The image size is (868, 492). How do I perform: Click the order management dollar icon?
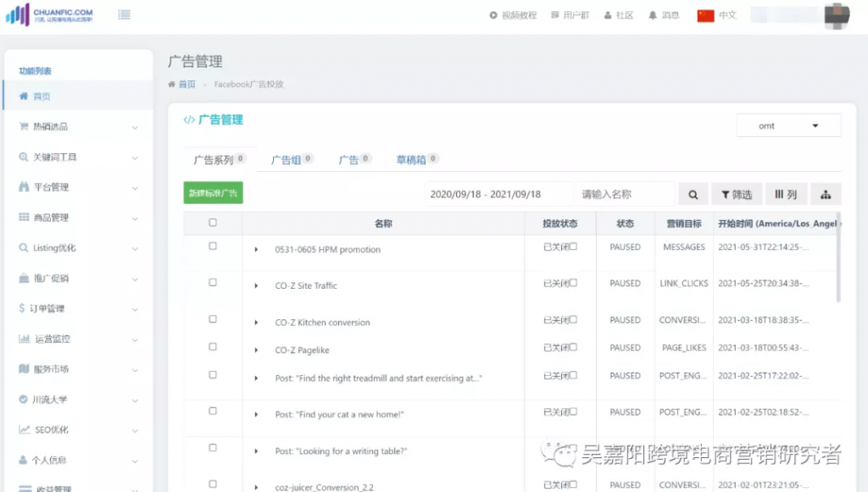(21, 308)
